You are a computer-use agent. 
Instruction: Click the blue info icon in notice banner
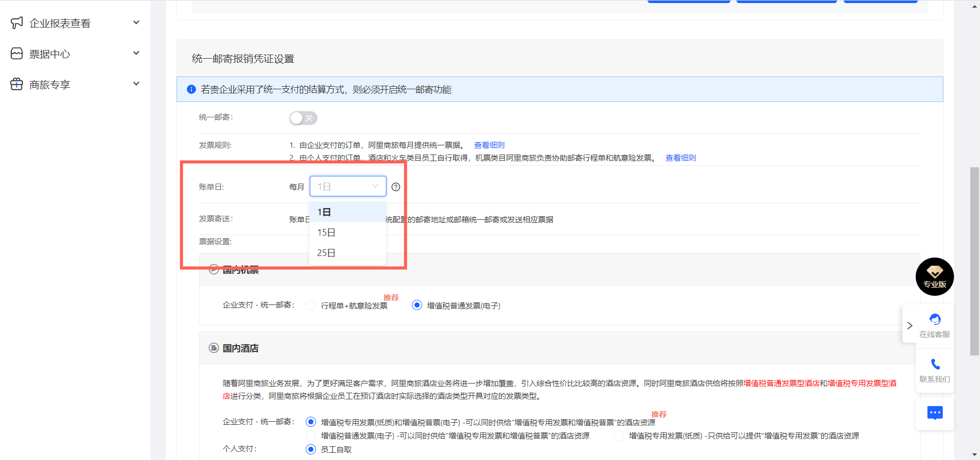[x=191, y=89]
